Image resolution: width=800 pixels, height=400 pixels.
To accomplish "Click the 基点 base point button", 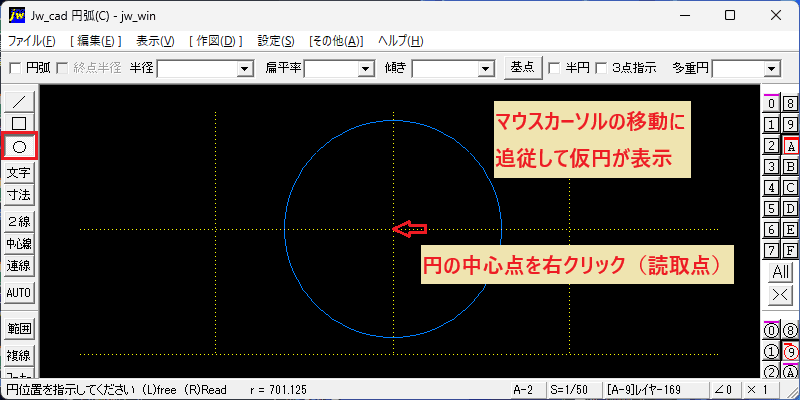I will [x=522, y=67].
